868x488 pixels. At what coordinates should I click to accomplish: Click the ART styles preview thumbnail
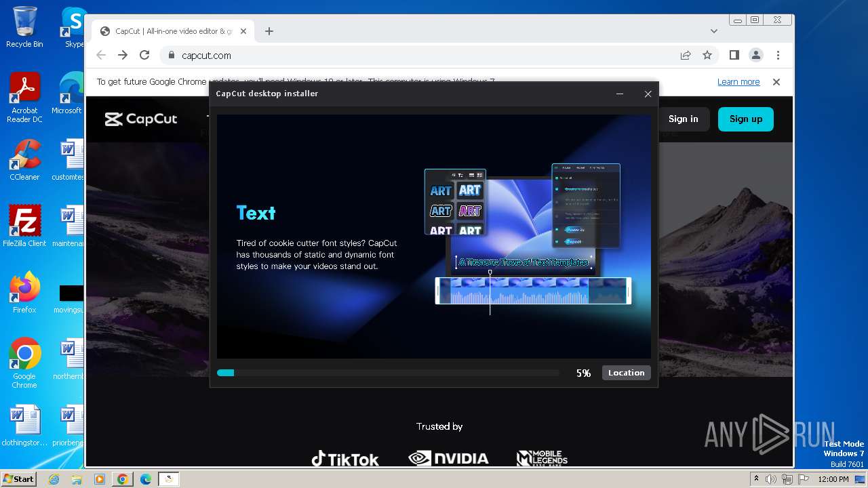pyautogui.click(x=455, y=202)
